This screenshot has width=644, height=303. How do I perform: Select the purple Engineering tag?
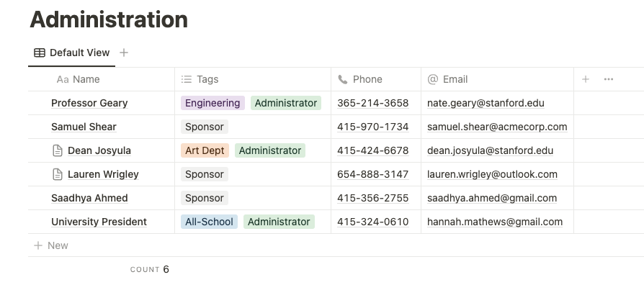(x=213, y=103)
